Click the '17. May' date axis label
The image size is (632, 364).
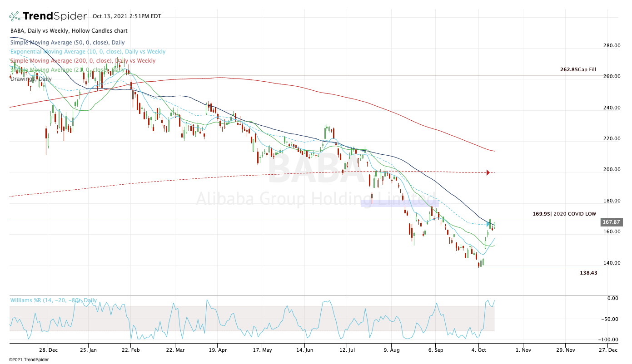coord(262,350)
